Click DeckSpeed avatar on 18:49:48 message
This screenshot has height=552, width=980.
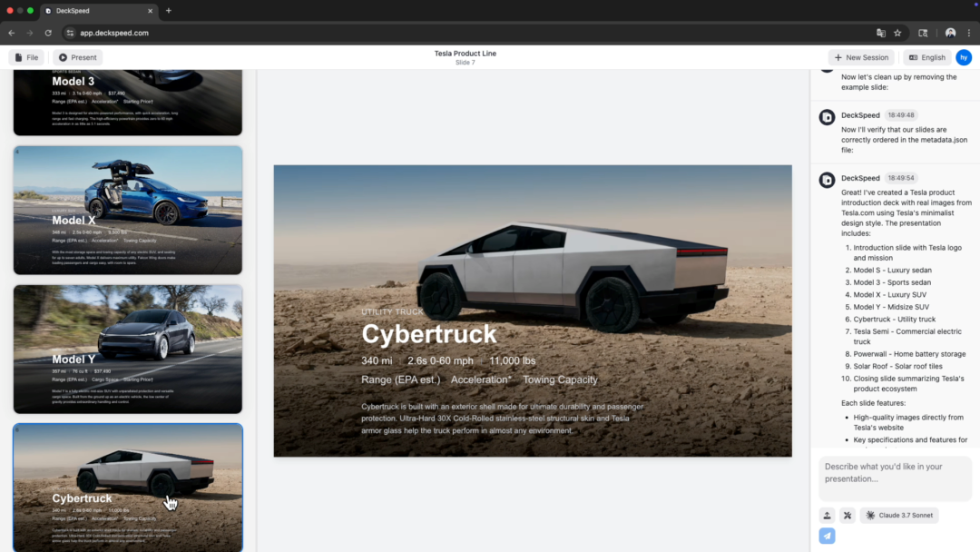(827, 117)
